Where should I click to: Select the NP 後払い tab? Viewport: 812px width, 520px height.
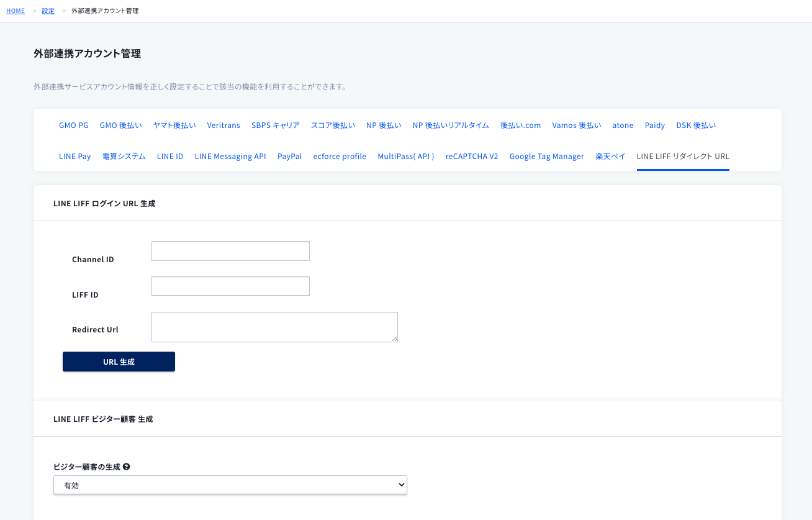pos(384,125)
